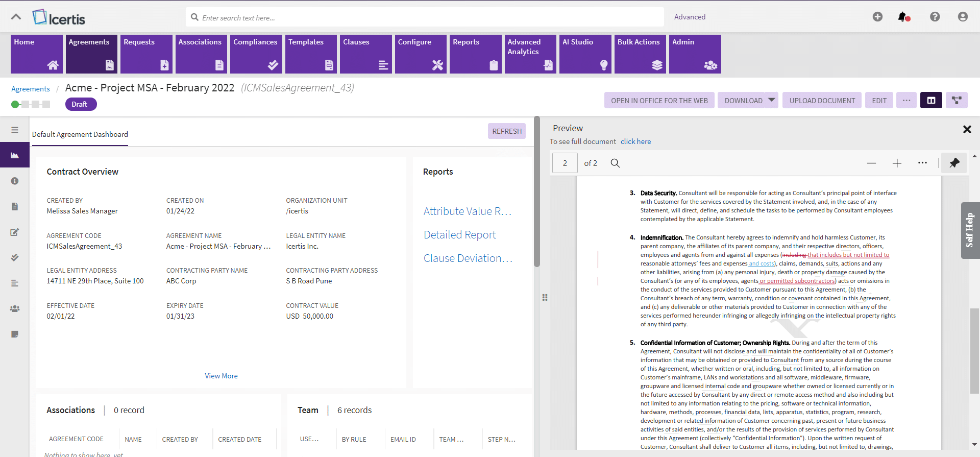Toggle the left sidebar hamburger menu
The width and height of the screenshot is (980, 457).
pos(15,130)
